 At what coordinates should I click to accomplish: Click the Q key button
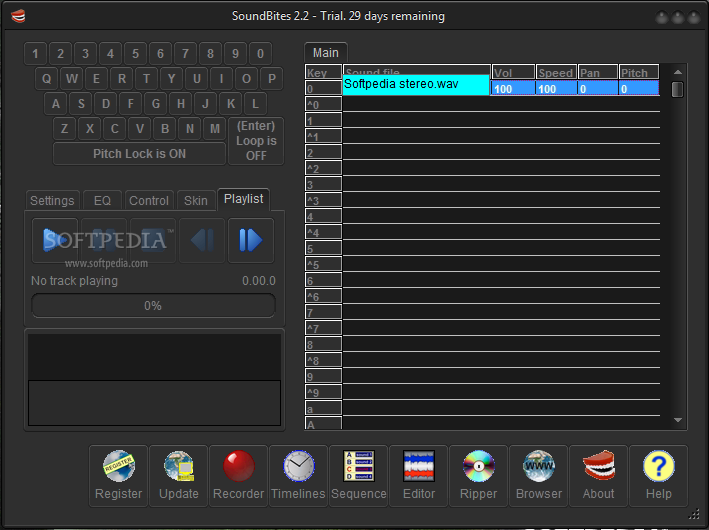[x=47, y=79]
